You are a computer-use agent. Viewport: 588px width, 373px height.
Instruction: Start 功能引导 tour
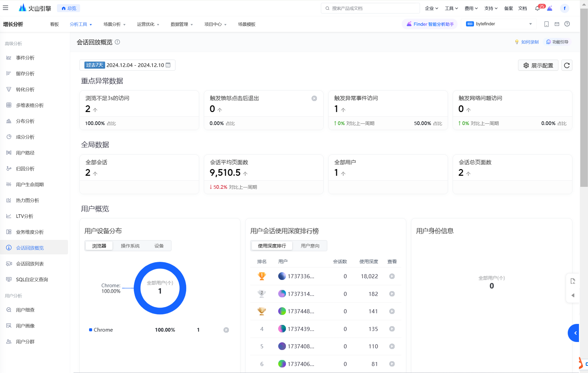[x=557, y=42]
